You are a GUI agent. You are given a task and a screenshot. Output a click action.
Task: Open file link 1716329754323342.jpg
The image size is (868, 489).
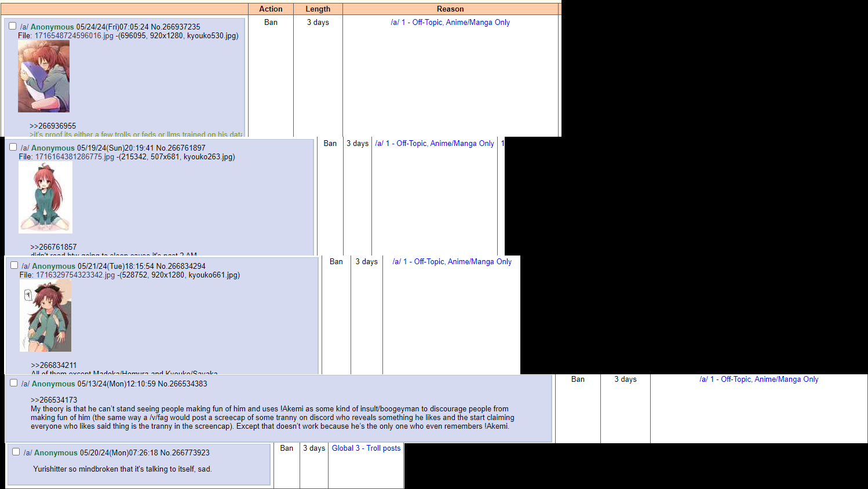click(x=75, y=275)
